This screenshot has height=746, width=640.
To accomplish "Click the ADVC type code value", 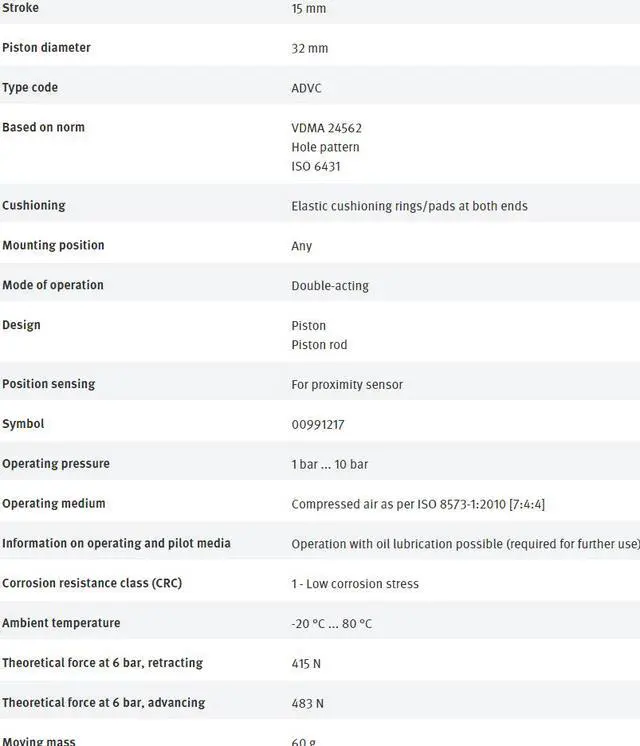I will 306,88.
